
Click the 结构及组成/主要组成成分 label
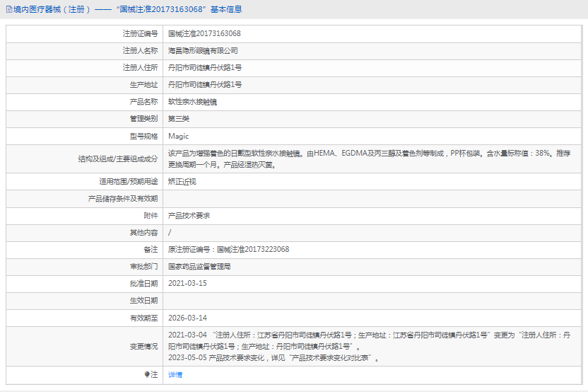[118, 158]
